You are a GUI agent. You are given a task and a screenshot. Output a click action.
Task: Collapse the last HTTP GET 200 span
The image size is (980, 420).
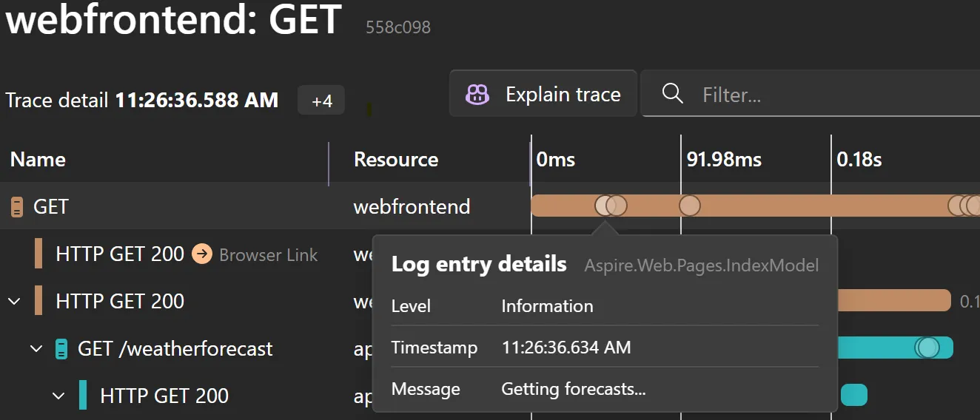tap(58, 396)
